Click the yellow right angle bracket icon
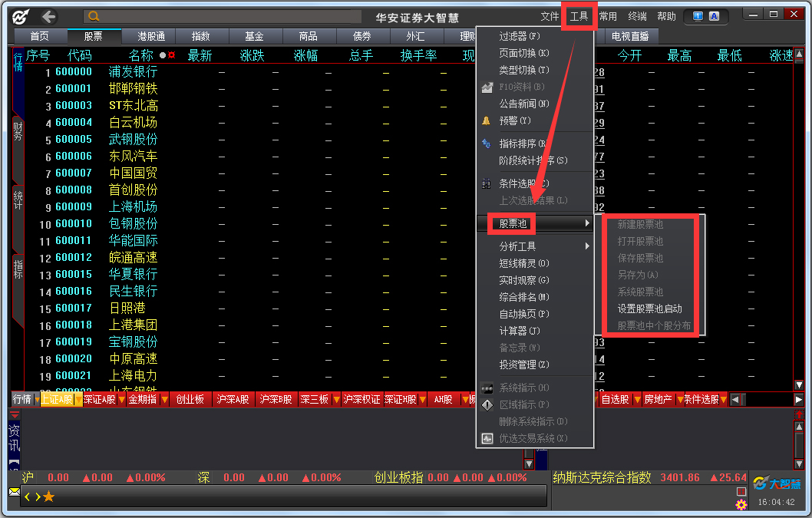The height and width of the screenshot is (518, 812). [x=38, y=497]
